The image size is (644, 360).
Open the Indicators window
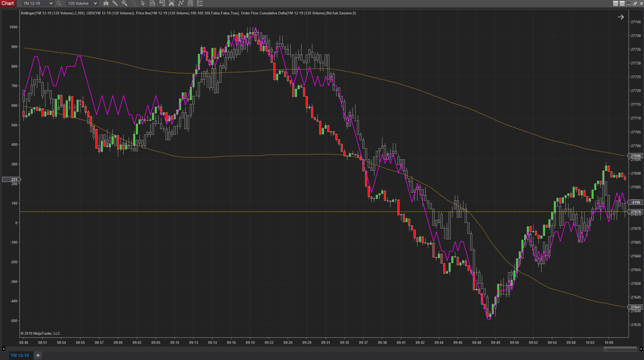pos(172,3)
